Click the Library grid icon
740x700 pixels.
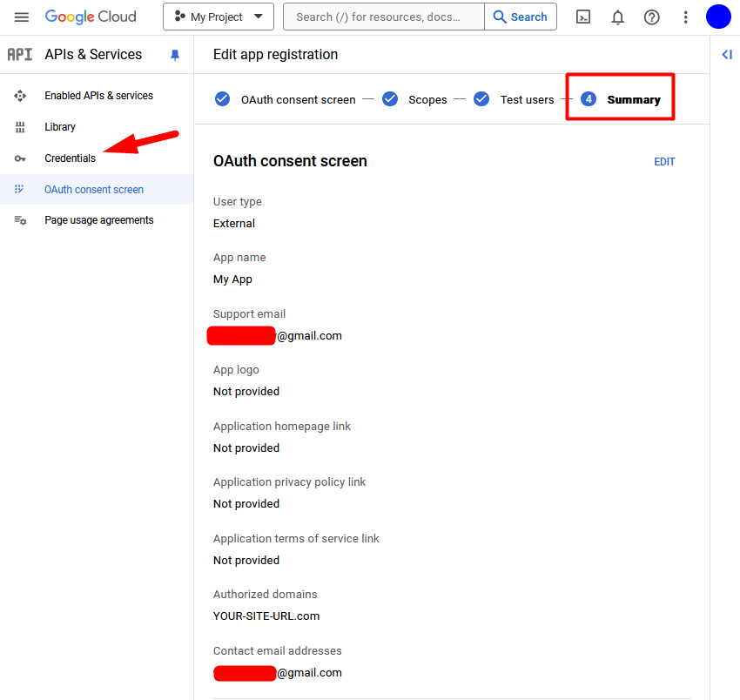(20, 127)
